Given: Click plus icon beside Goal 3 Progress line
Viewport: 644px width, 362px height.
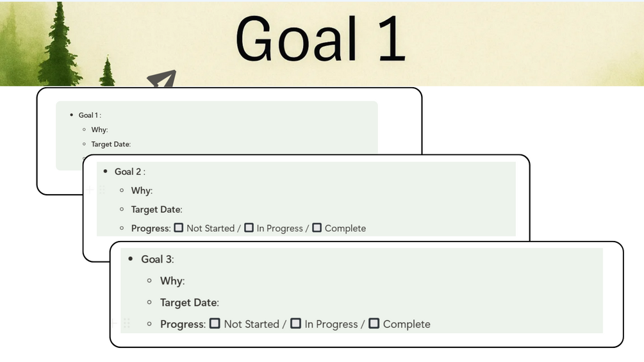Looking at the screenshot, I should click(115, 324).
